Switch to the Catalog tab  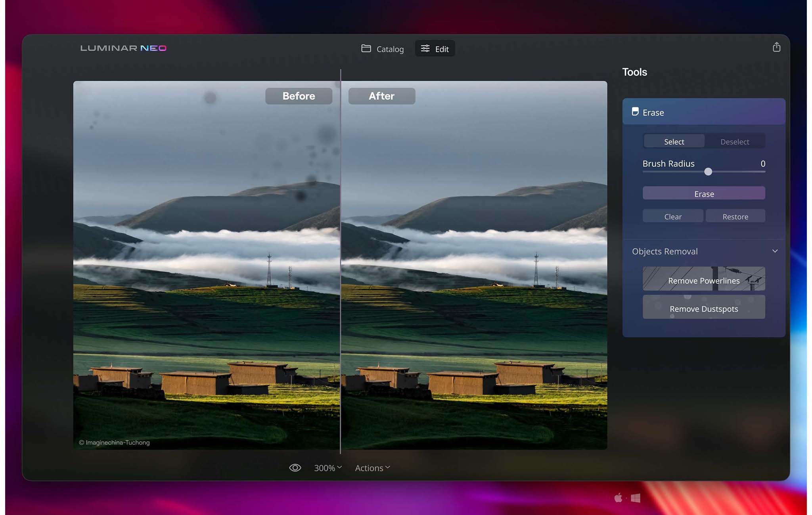click(389, 49)
